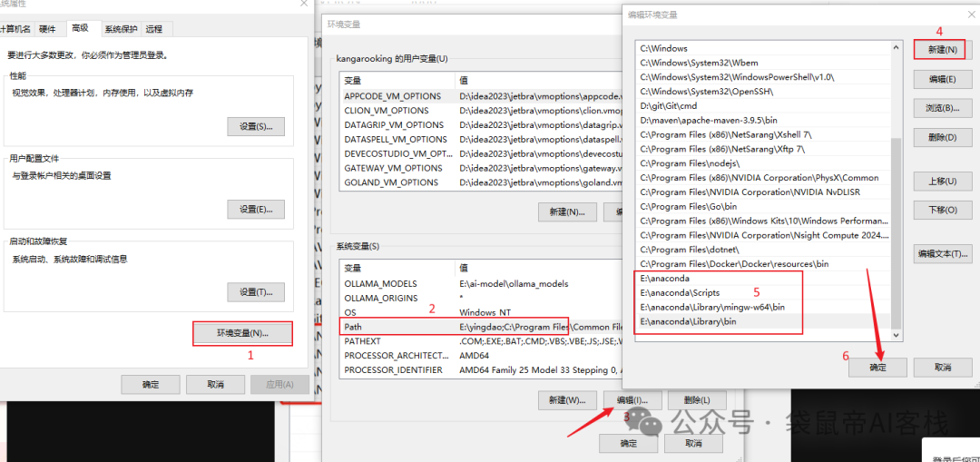Cancel the System Properties dialog
980x462 pixels.
tap(215, 384)
